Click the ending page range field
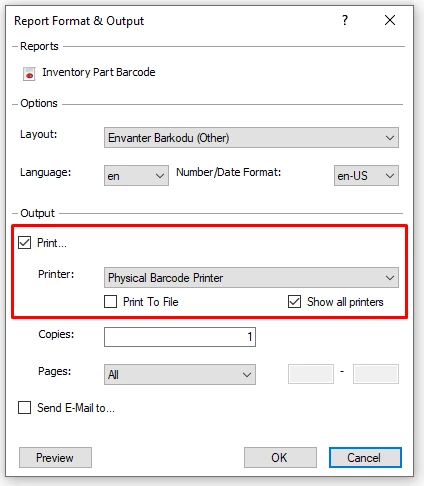The height and width of the screenshot is (486, 424). tap(376, 374)
